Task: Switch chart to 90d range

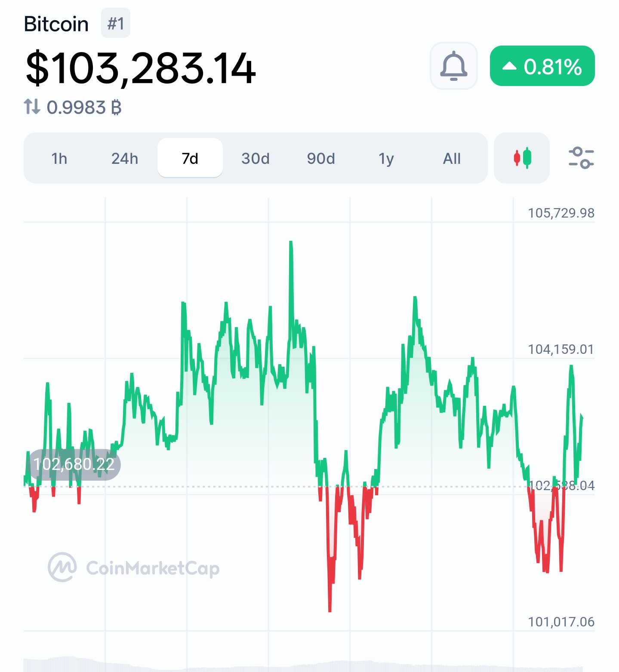Action: click(x=321, y=158)
